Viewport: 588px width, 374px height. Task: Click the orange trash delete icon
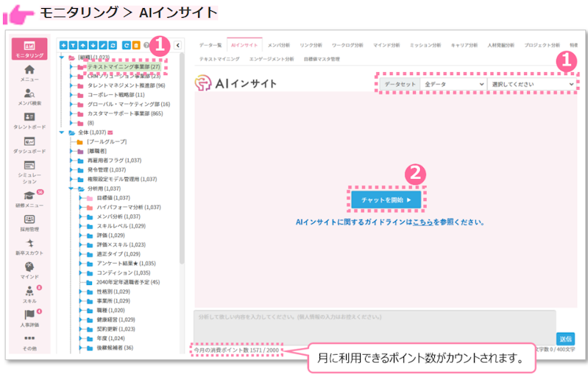pyautogui.click(x=137, y=46)
